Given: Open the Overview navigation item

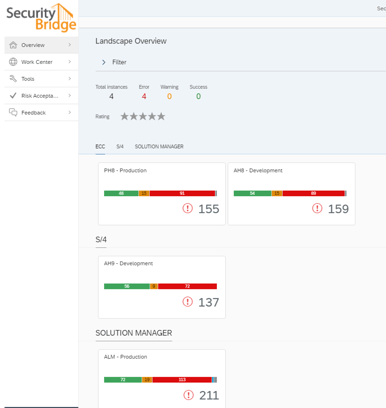Looking at the screenshot, I should click(x=41, y=45).
